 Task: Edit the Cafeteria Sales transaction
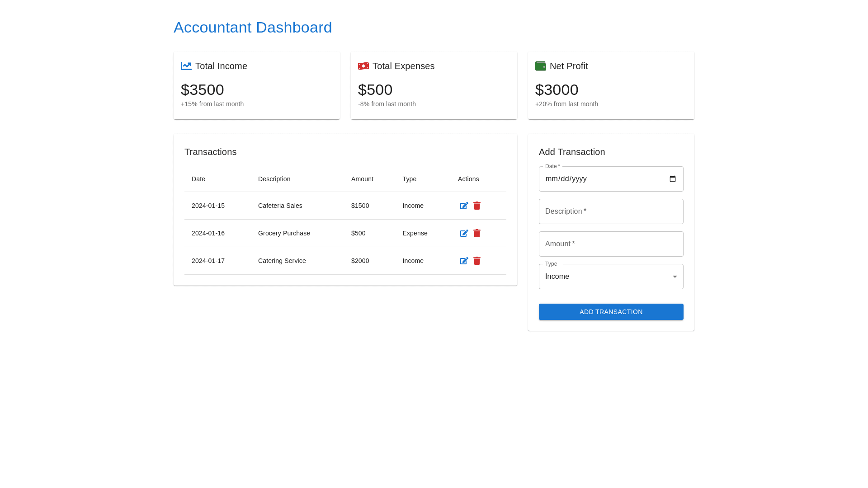click(x=464, y=206)
